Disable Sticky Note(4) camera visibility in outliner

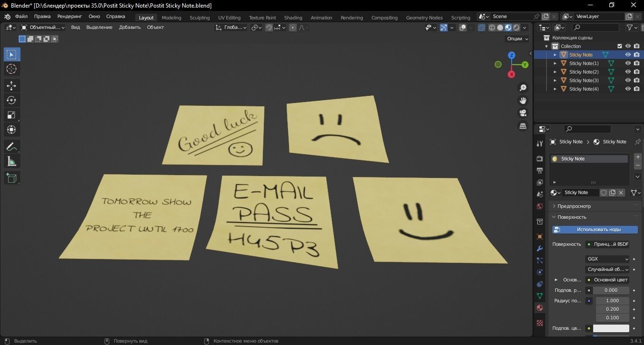tap(636, 89)
